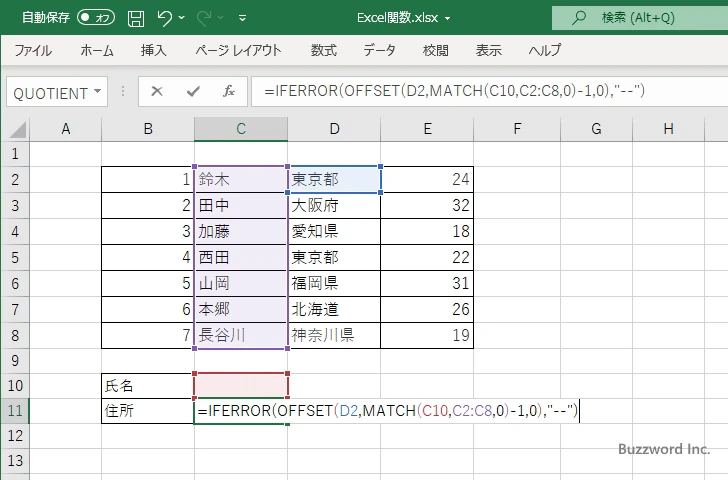Select row 1 header
This screenshot has width=728, height=480.
(15, 154)
